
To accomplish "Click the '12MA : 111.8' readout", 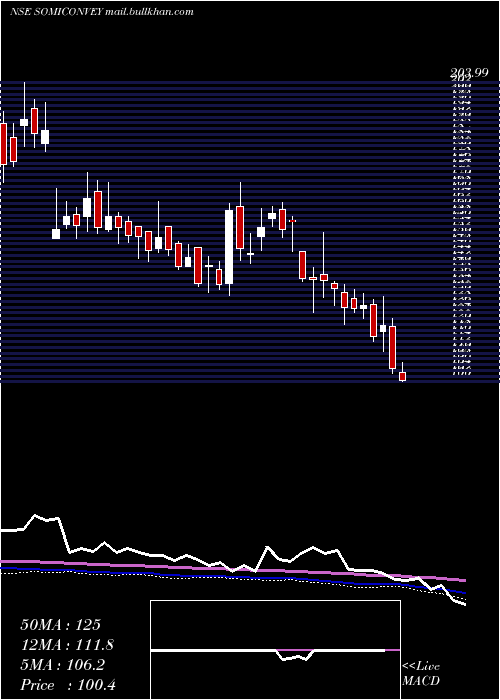I will coord(67,645).
